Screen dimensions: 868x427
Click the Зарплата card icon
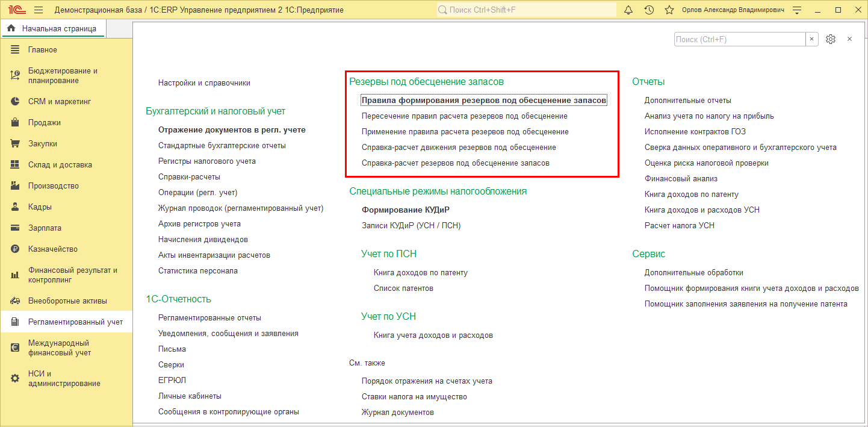click(x=16, y=228)
